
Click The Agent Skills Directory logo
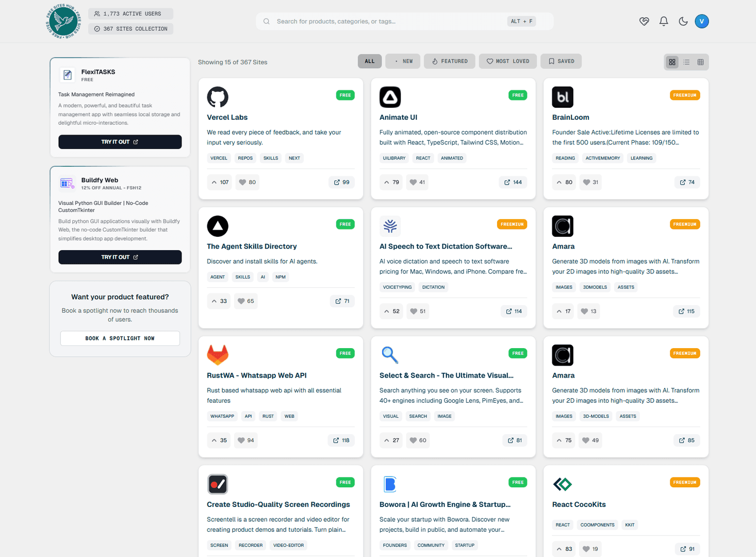click(218, 226)
